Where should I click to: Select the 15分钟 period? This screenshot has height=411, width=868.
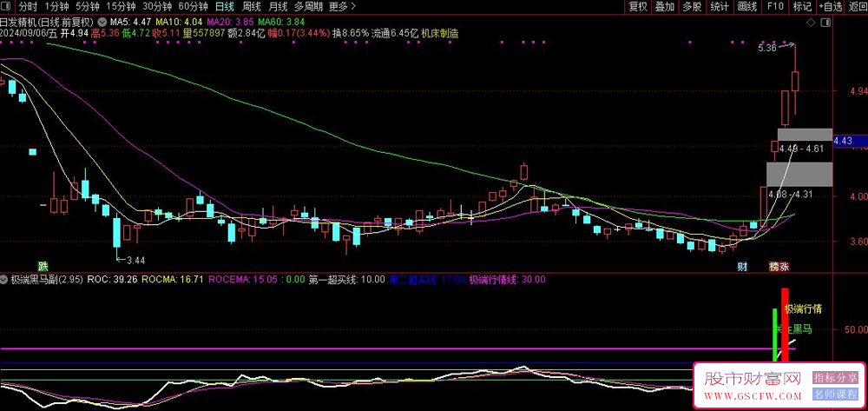tap(121, 7)
